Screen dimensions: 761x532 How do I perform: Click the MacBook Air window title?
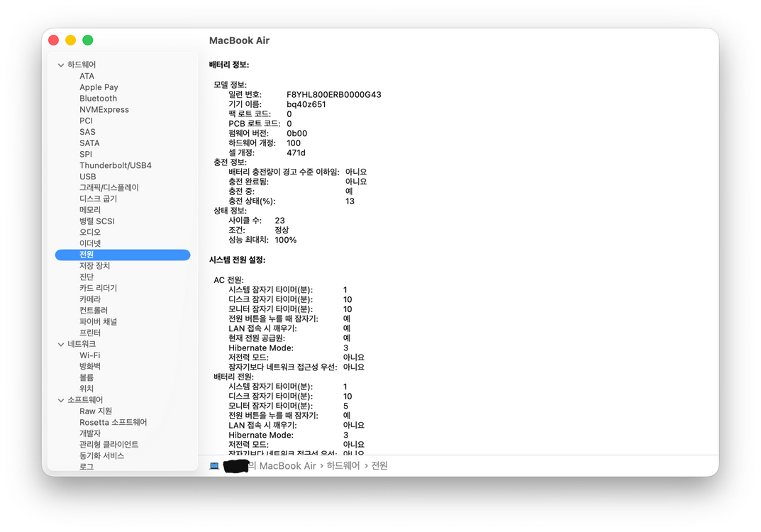pyautogui.click(x=239, y=40)
